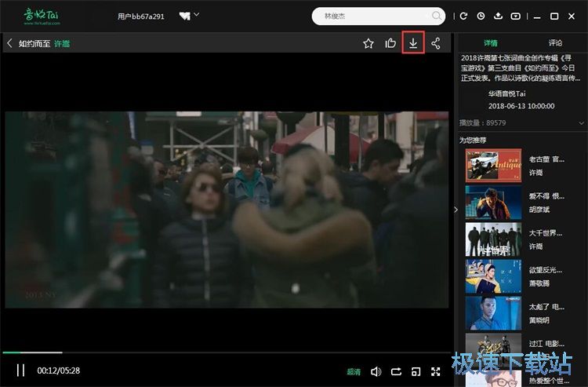Toggle loop playback mode
588x387 pixels.
(396, 371)
